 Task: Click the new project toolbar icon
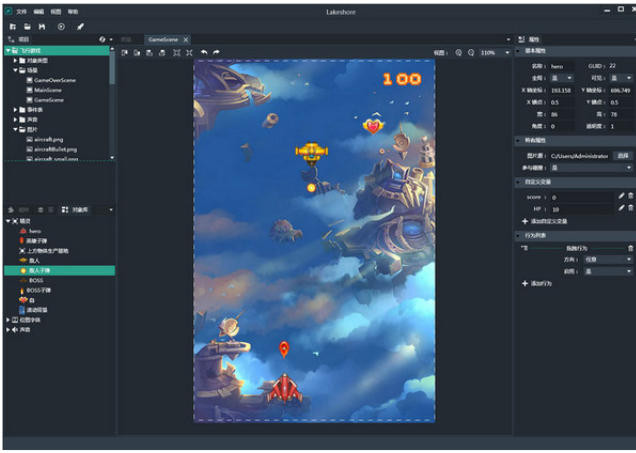coord(13,27)
